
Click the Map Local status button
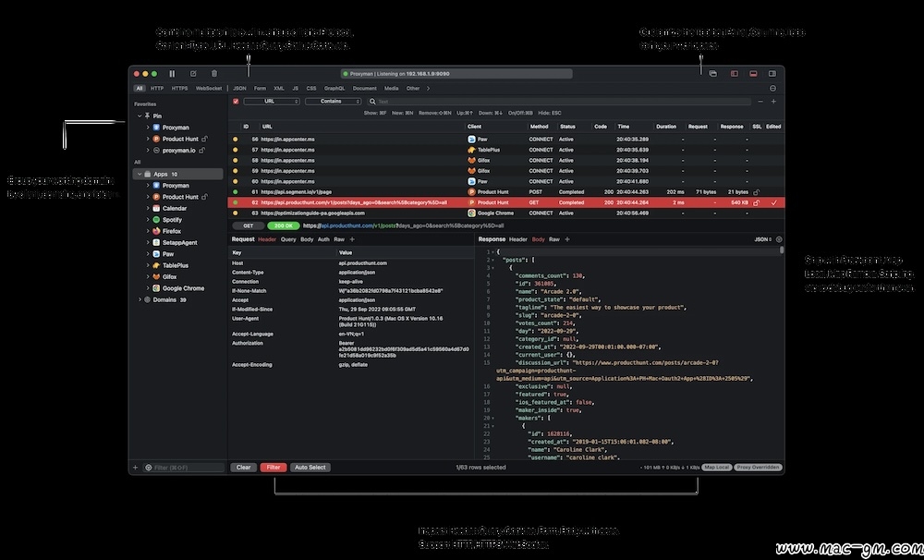click(717, 468)
